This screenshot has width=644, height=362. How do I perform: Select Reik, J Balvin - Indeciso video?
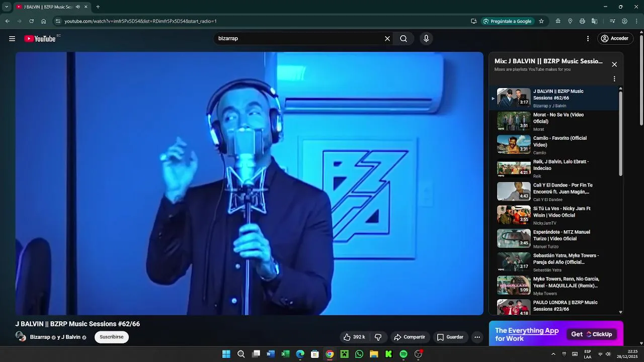coord(553,168)
